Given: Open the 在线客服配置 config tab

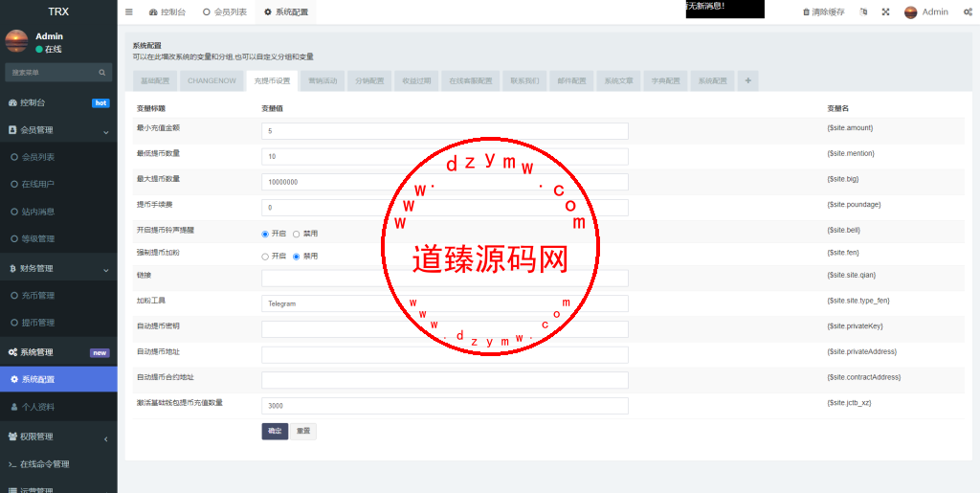Looking at the screenshot, I should tap(471, 81).
